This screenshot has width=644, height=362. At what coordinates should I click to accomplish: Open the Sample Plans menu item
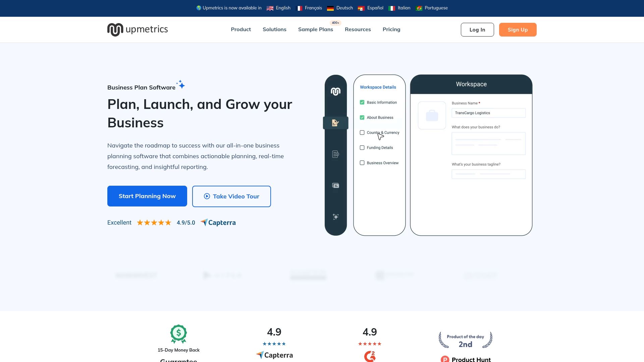tap(315, 29)
